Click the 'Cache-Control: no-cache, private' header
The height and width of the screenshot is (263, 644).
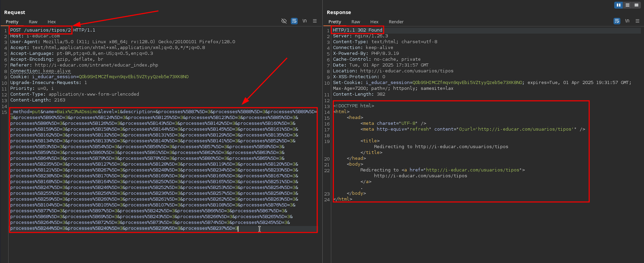(x=377, y=59)
